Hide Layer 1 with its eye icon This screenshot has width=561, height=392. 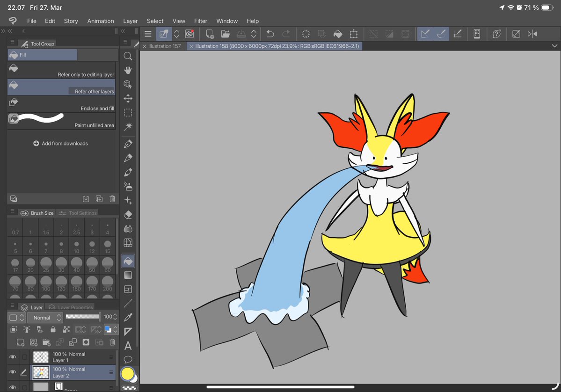[x=13, y=357]
